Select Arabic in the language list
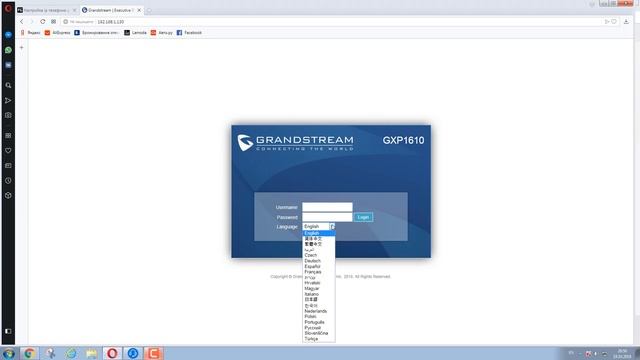 pos(319,249)
